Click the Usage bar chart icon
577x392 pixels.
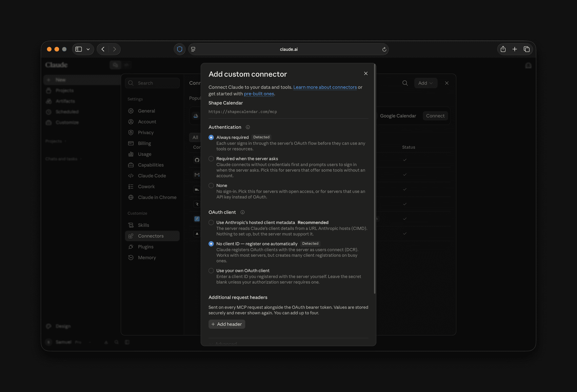coord(131,154)
